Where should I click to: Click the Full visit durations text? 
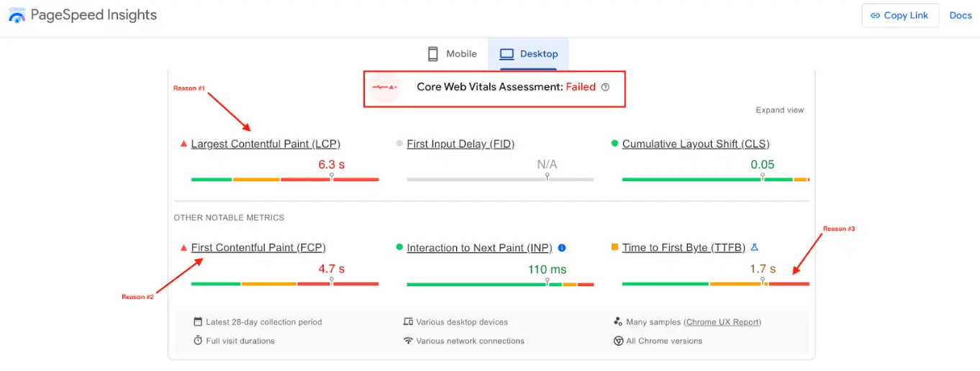[x=240, y=341]
